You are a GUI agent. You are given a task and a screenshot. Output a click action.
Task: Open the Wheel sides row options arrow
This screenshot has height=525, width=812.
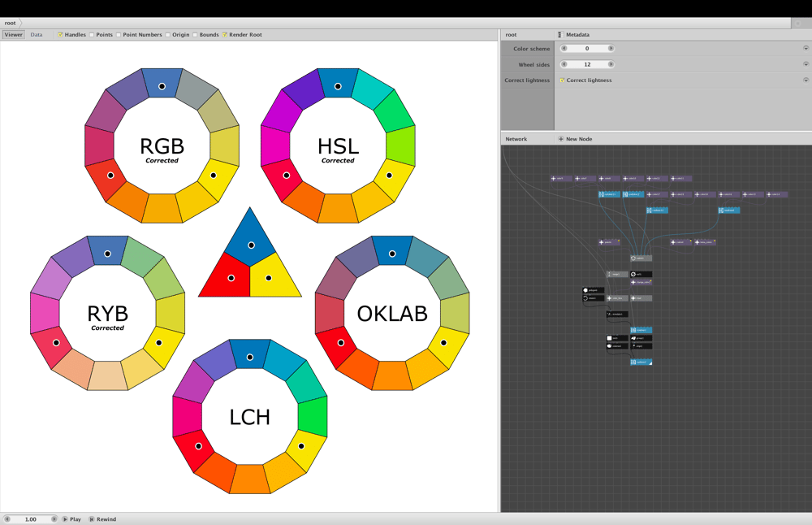click(806, 64)
